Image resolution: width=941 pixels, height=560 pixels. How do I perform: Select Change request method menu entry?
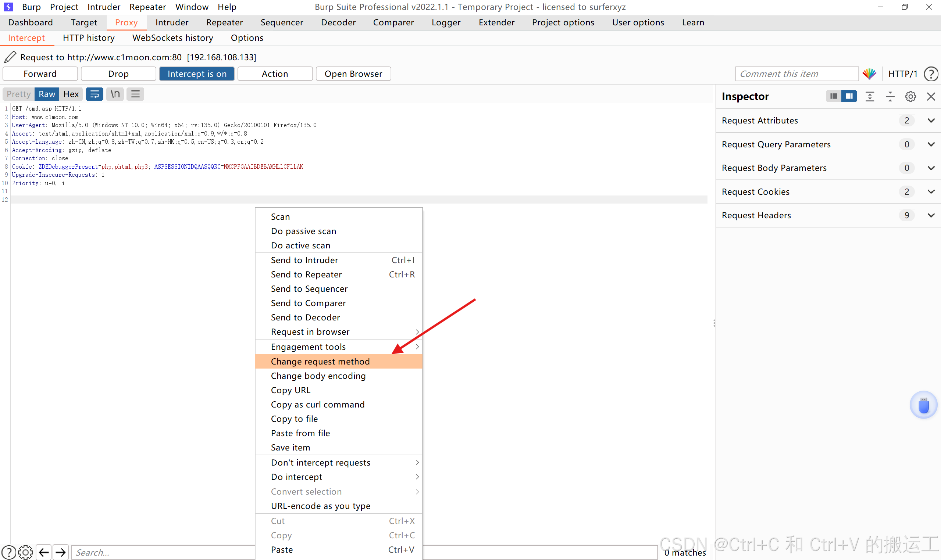click(x=320, y=362)
